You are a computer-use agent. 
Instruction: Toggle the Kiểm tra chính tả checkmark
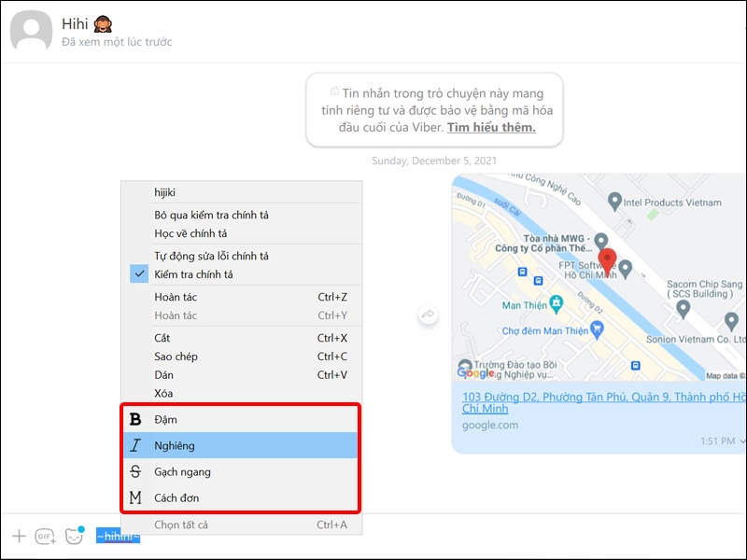point(139,274)
